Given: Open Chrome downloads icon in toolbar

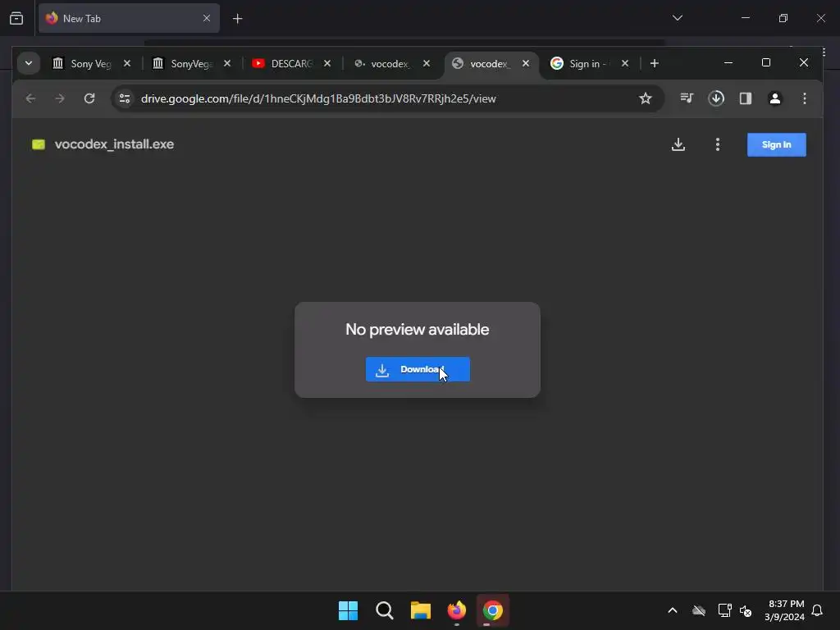Looking at the screenshot, I should [716, 98].
